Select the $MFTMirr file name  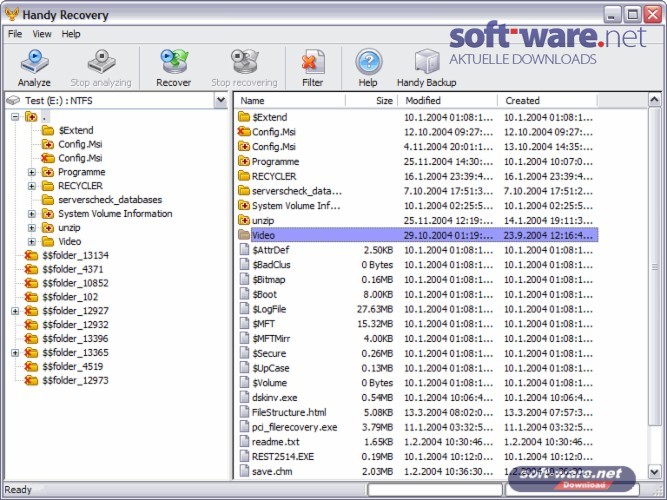[271, 338]
